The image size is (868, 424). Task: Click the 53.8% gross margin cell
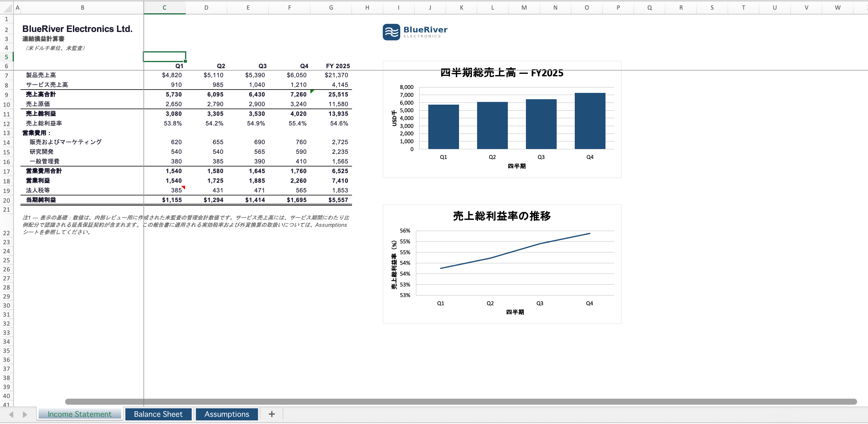(x=165, y=123)
